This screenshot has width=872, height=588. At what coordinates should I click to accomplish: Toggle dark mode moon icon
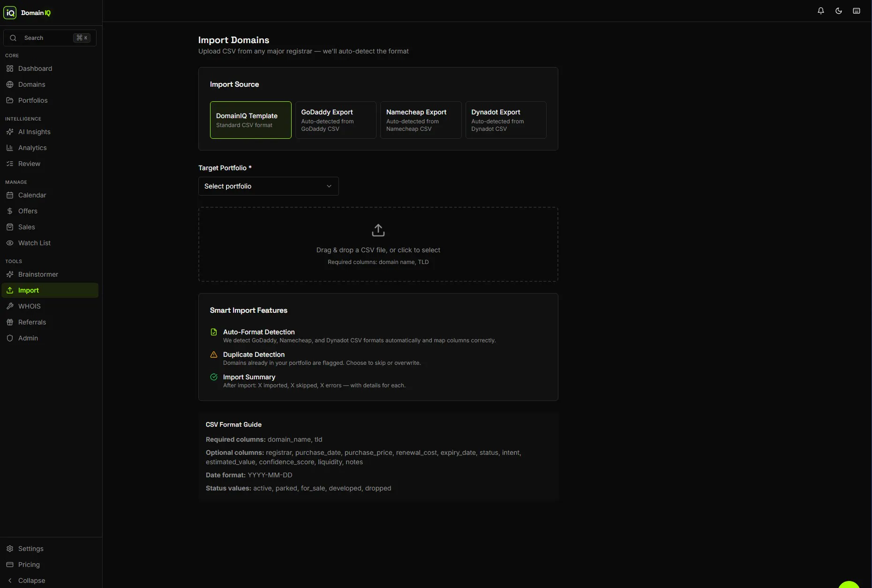839,11
